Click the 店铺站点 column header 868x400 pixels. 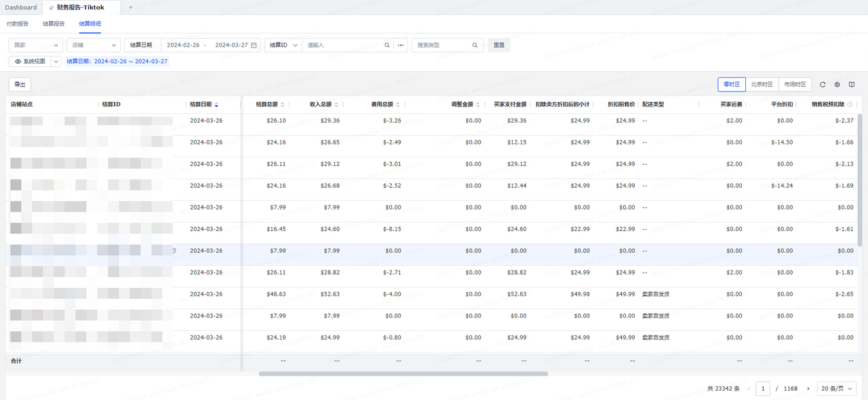22,104
